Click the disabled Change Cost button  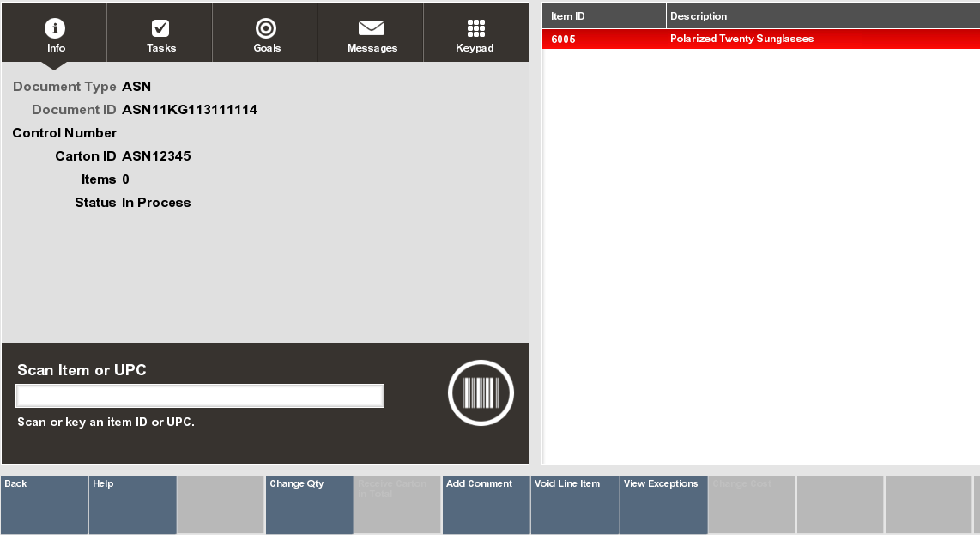pos(751,505)
